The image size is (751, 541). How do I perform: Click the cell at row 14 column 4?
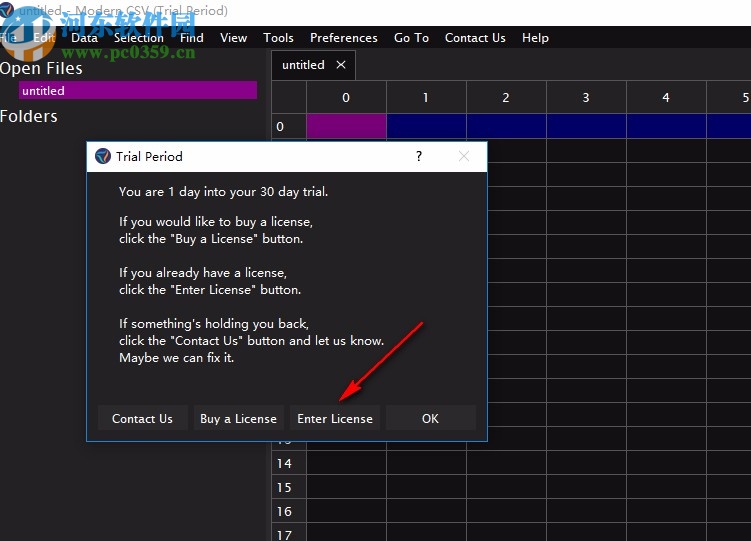(666, 463)
